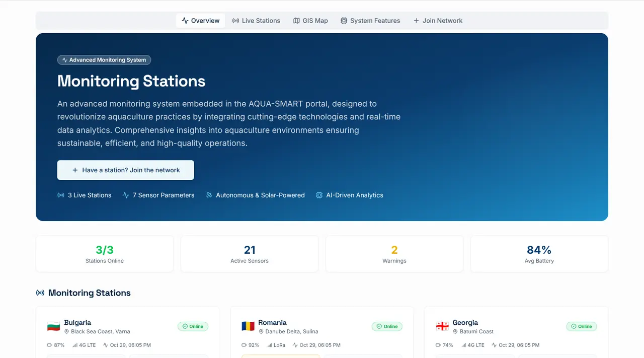This screenshot has width=644, height=358.
Task: Open the Romania station name
Action: click(272, 323)
